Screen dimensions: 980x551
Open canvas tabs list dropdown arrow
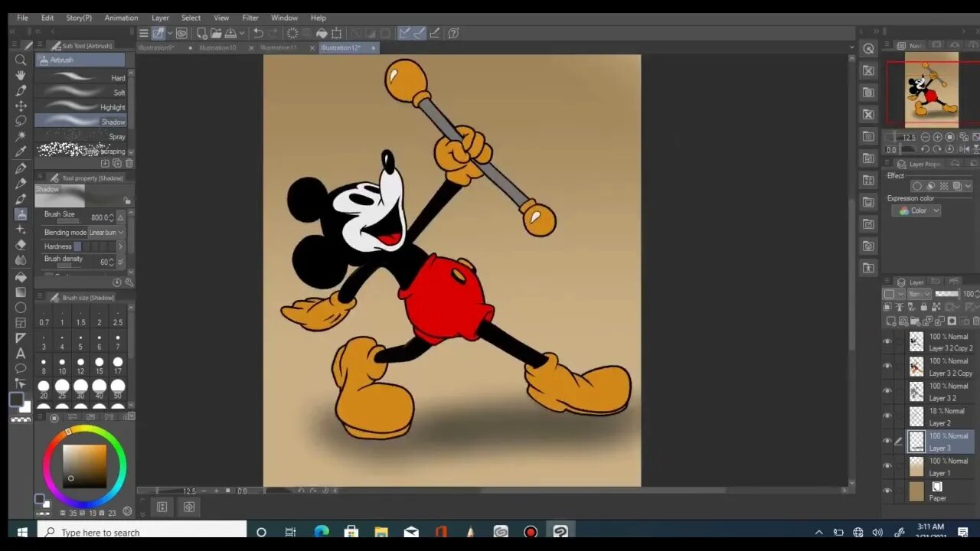click(x=851, y=47)
